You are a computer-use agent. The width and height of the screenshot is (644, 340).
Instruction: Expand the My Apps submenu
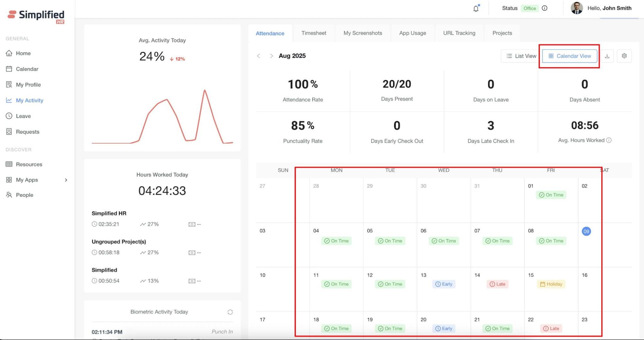(x=66, y=180)
